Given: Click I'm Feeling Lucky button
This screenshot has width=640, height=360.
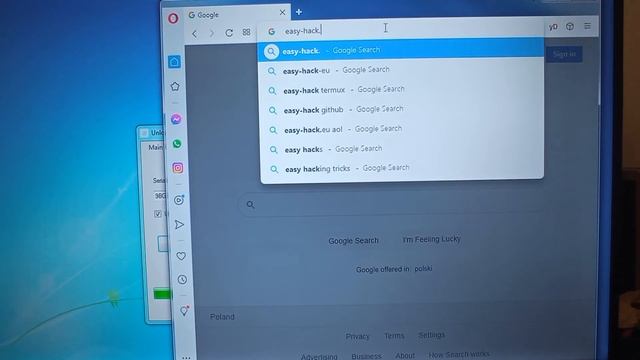Looking at the screenshot, I should [431, 239].
